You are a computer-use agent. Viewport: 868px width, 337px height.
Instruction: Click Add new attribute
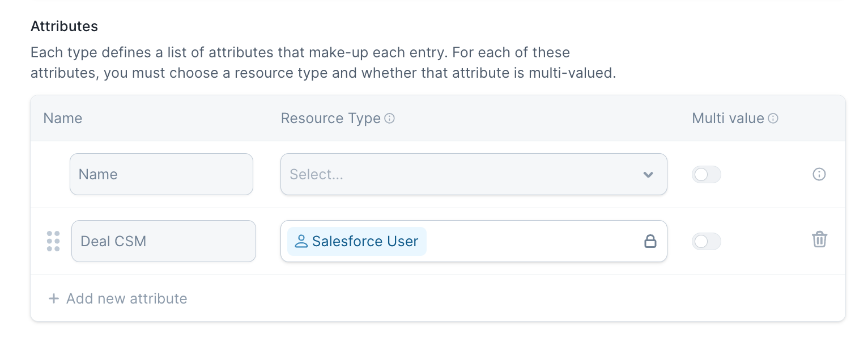tap(126, 298)
